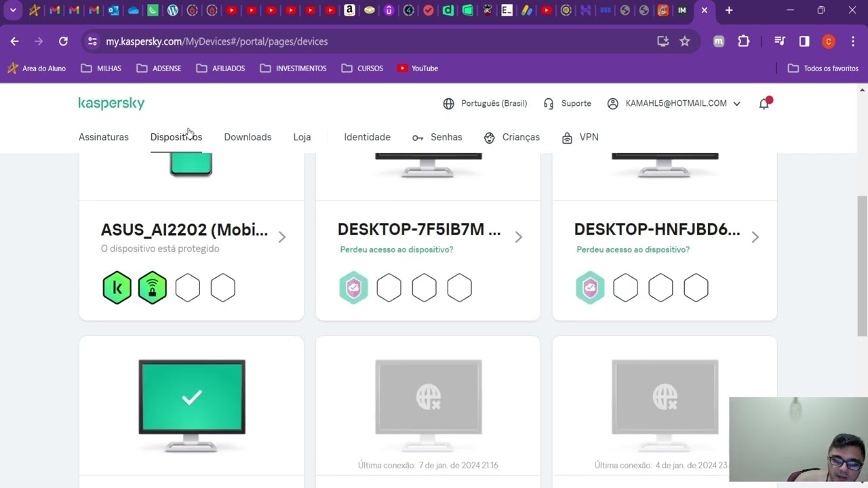Click the Suporte link
This screenshot has width=868, height=488.
click(576, 104)
